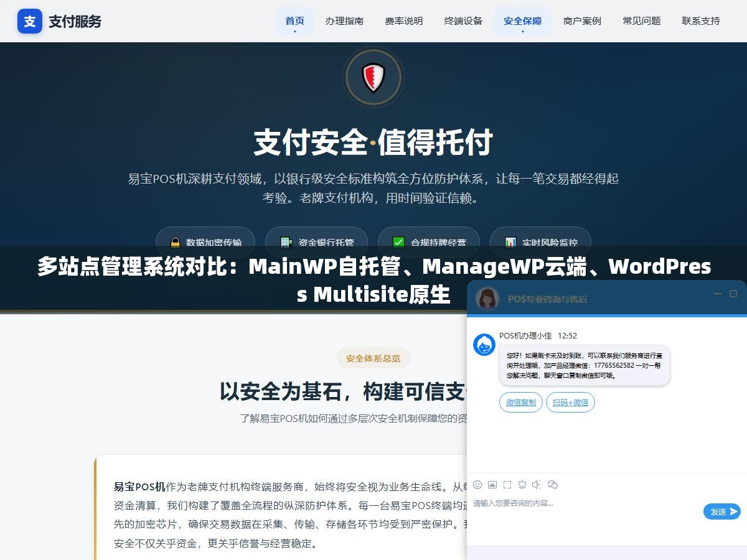The width and height of the screenshot is (747, 560).
Task: Minimize the POS chat window
Action: pos(717,294)
